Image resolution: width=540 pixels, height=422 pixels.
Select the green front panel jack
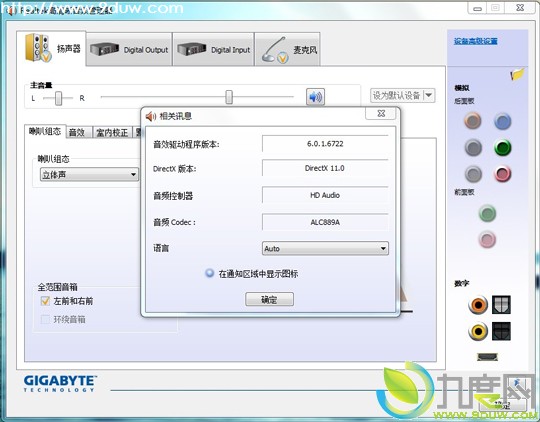point(487,213)
